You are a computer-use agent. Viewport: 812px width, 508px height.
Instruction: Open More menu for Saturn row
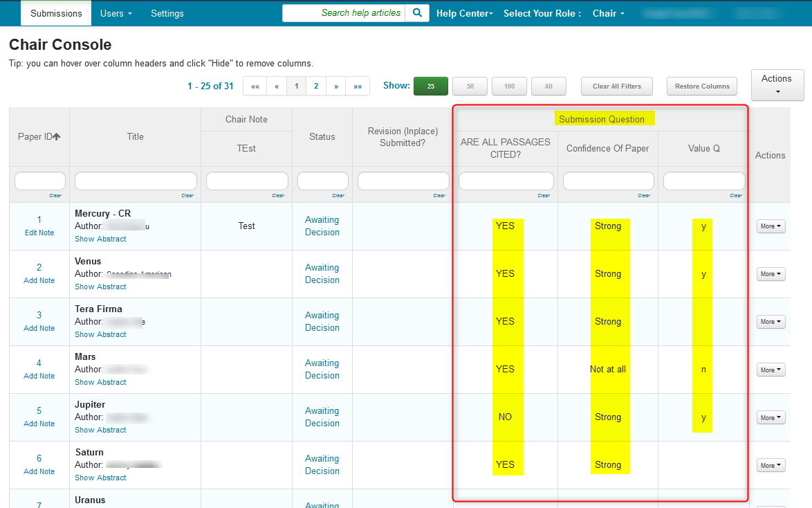(771, 465)
